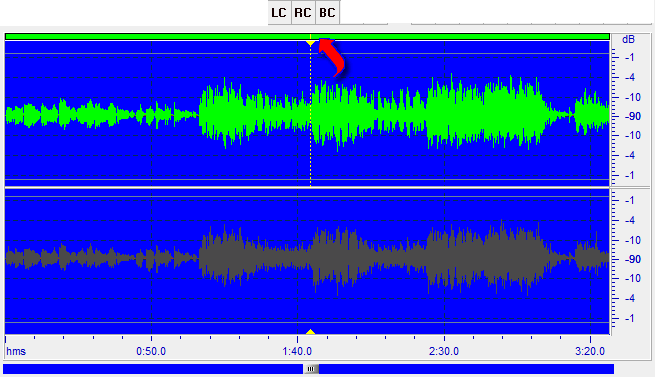This screenshot has width=655, height=377.
Task: Select the LC left channel button
Action: [x=279, y=13]
